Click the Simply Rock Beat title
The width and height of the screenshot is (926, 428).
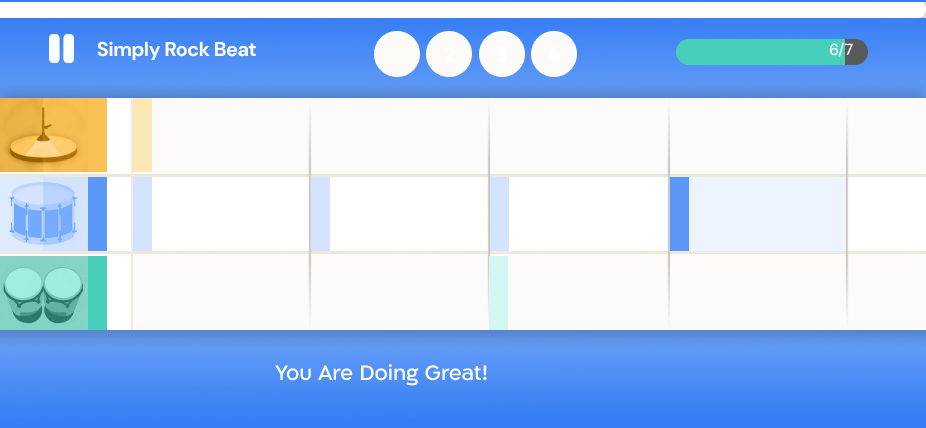(177, 50)
